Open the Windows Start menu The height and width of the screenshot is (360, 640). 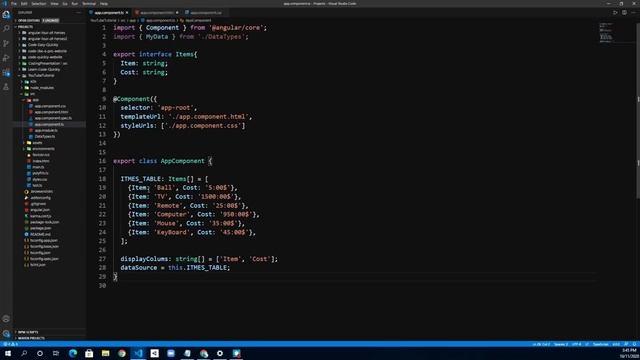[8, 353]
